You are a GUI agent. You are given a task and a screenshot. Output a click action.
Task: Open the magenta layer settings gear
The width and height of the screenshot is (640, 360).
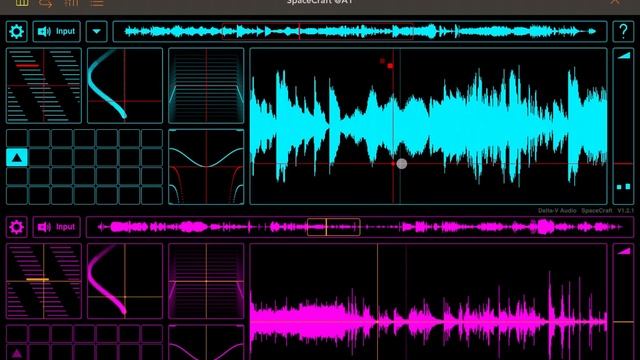(17, 227)
